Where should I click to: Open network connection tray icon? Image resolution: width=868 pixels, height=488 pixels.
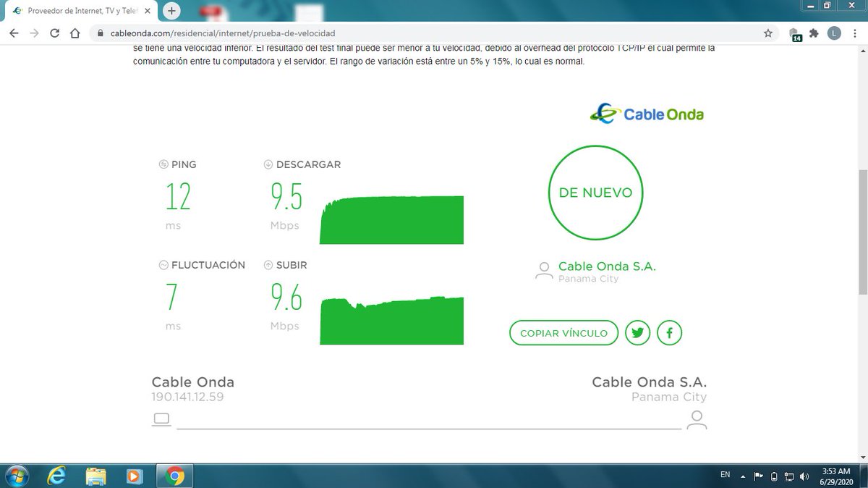point(790,476)
